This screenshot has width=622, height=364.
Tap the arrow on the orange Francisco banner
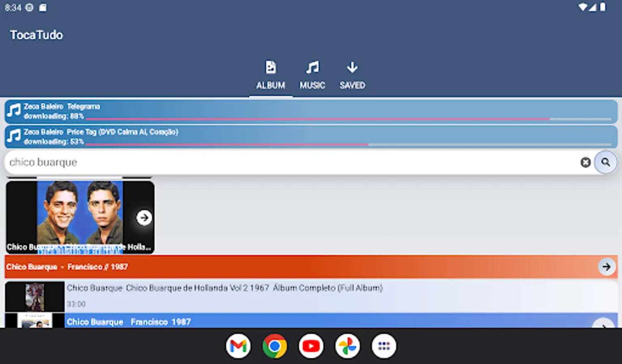click(x=606, y=267)
